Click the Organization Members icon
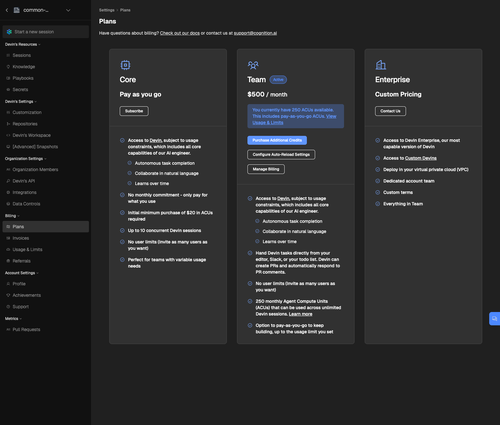Screen dimensions: 500x425 pyautogui.click(x=8, y=169)
